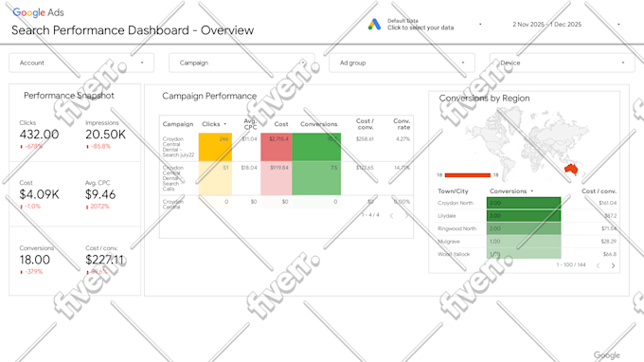Image resolution: width=644 pixels, height=362 pixels.
Task: Click the 0.00% conversion rate value
Action: point(402,202)
